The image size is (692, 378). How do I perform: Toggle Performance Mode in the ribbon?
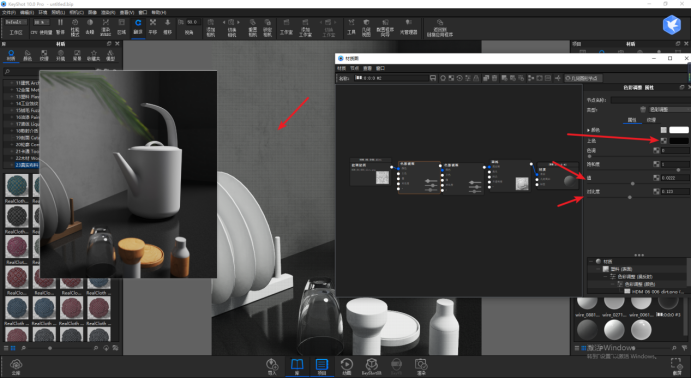pyautogui.click(x=75, y=26)
